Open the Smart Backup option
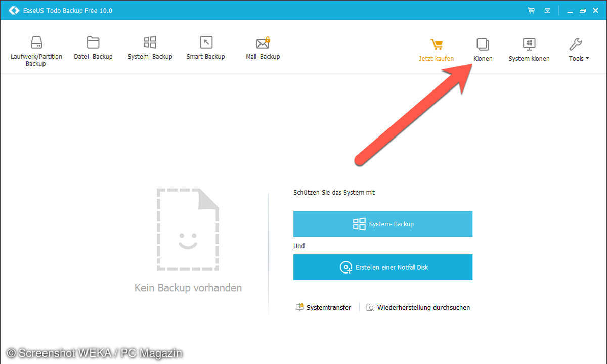The image size is (607, 364). click(x=205, y=48)
